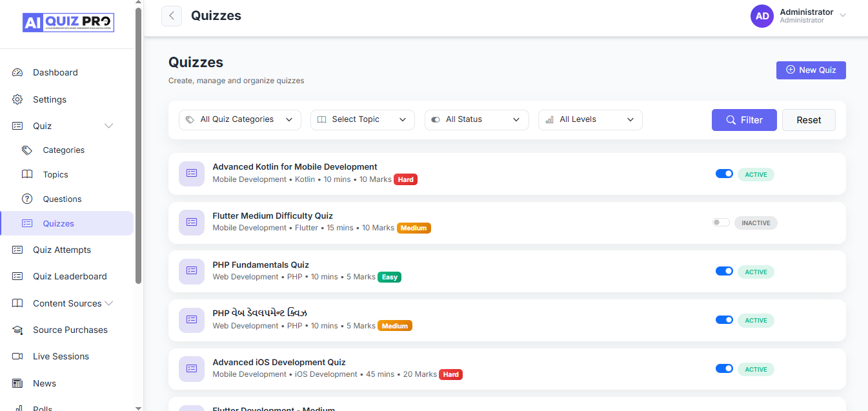Click the sidebar vertical scrollbar
The width and height of the screenshot is (868, 411).
click(x=138, y=145)
